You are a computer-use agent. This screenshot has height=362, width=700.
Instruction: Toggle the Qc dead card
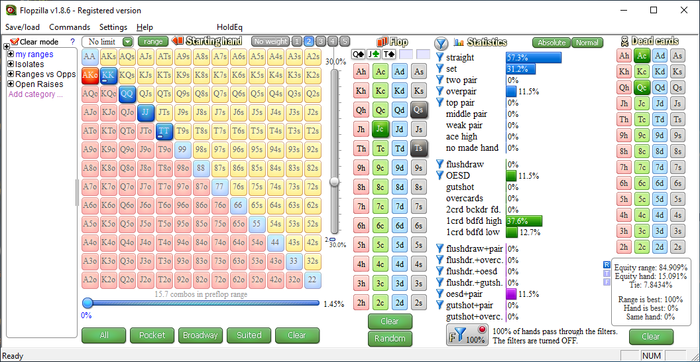(641, 87)
